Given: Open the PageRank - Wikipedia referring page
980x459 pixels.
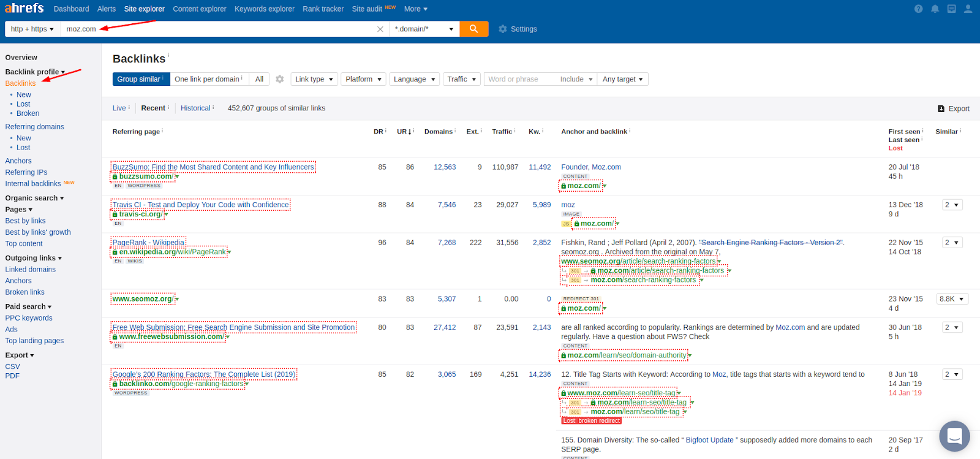Looking at the screenshot, I should [x=148, y=243].
